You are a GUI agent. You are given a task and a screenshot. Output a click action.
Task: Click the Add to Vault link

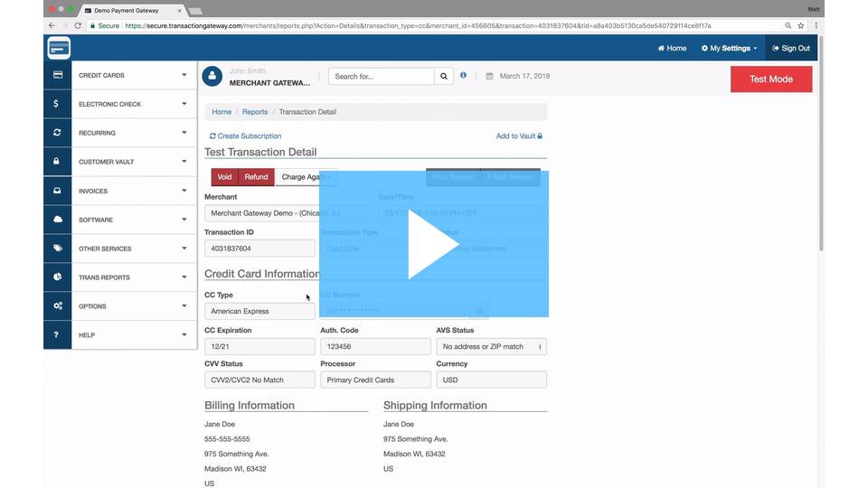tap(519, 136)
